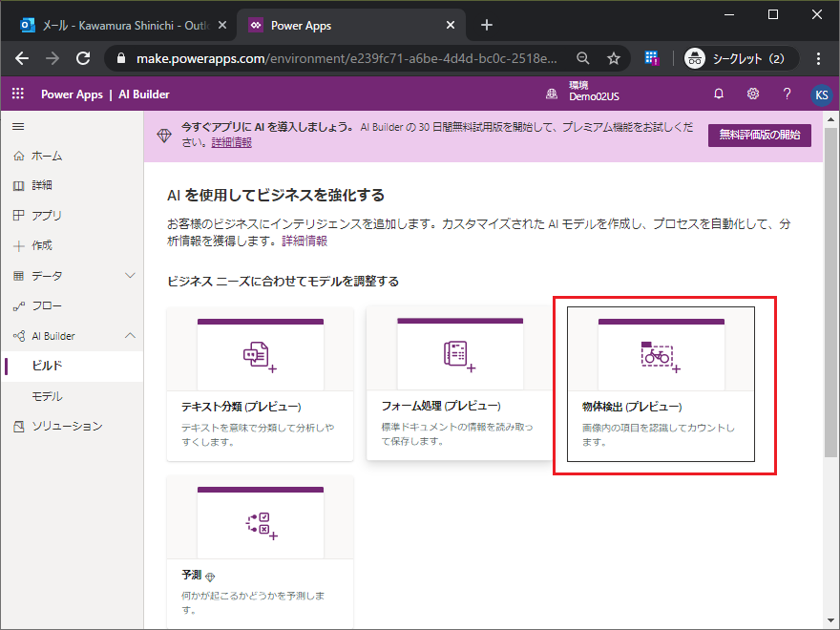Click the diamond premium icon in banner
Image resolution: width=840 pixels, height=630 pixels.
click(164, 135)
